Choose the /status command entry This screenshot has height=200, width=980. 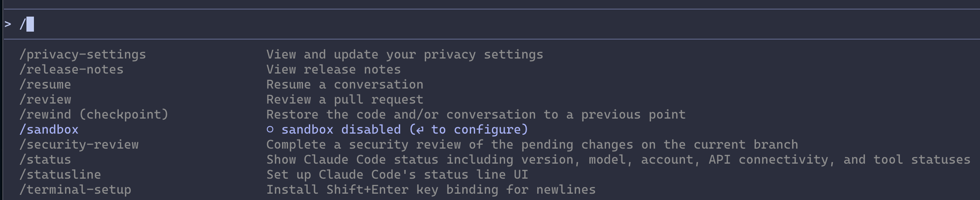(x=45, y=160)
